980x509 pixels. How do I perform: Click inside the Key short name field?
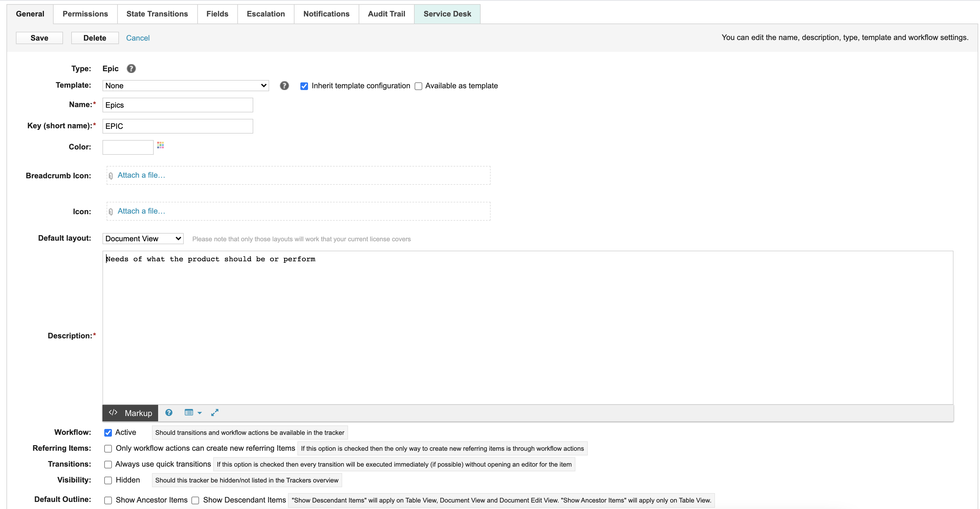[177, 126]
